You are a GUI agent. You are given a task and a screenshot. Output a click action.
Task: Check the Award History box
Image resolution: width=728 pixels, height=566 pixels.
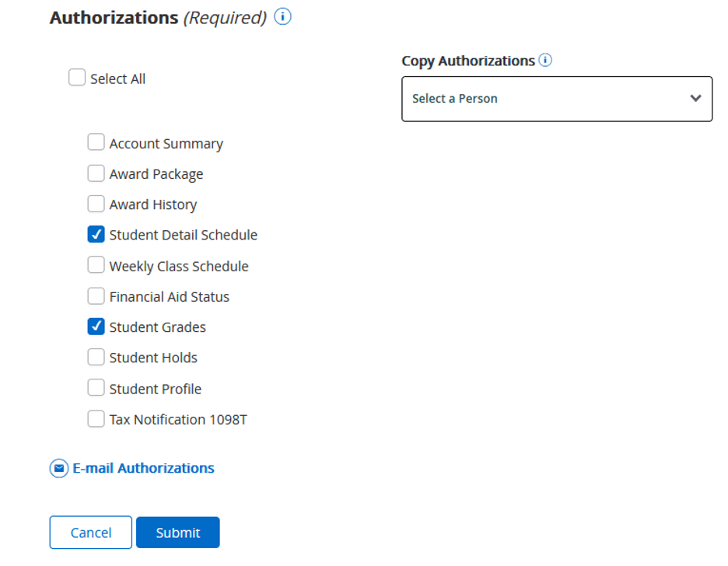(96, 204)
